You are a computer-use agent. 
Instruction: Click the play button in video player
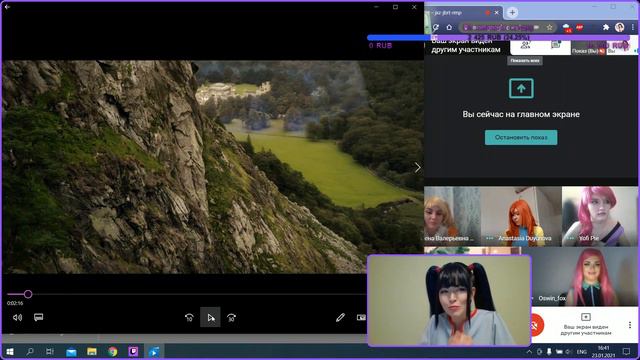coord(210,318)
